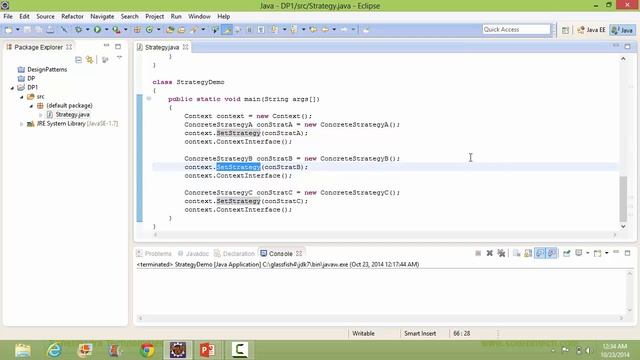Close the Strategy.java editor tab
Viewport: 640px width, 360px height.
[185, 47]
